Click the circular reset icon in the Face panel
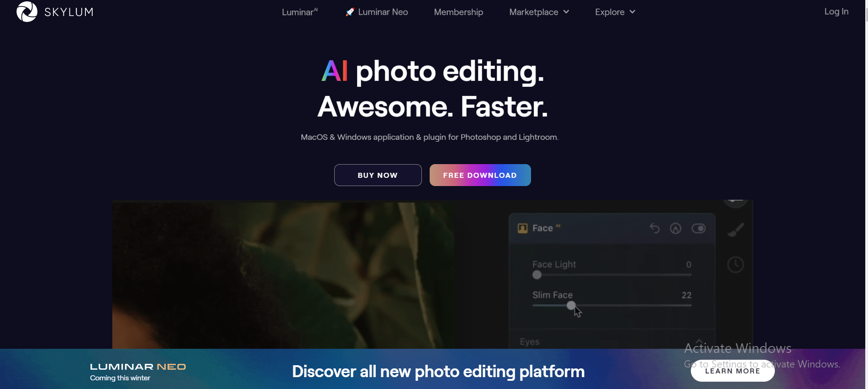The width and height of the screenshot is (868, 389). (x=676, y=228)
